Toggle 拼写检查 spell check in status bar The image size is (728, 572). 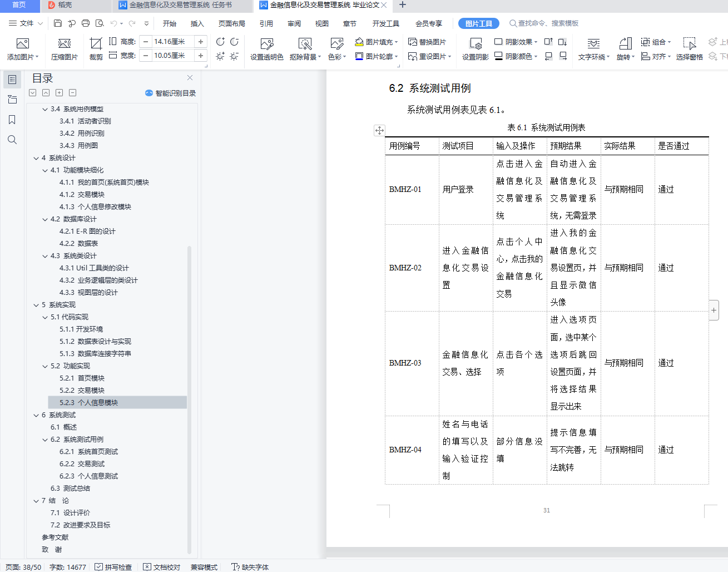113,567
